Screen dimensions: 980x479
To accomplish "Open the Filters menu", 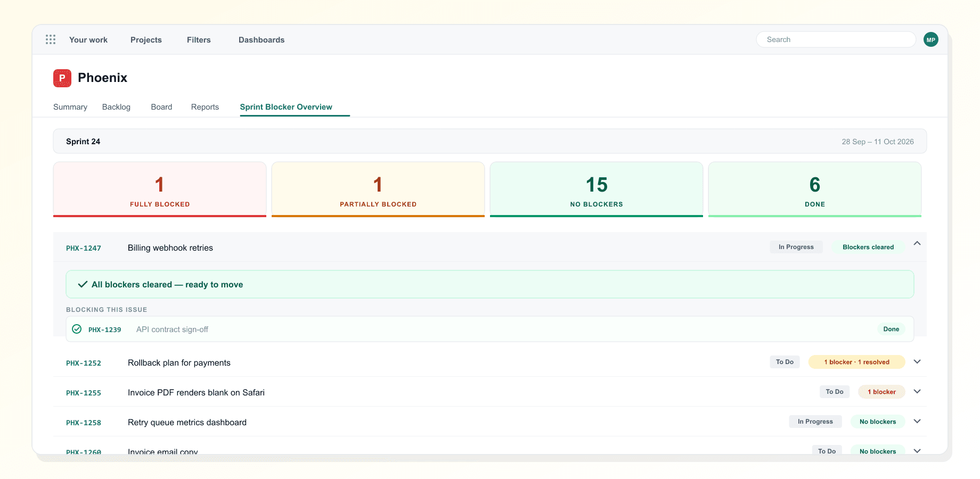I will pos(199,40).
